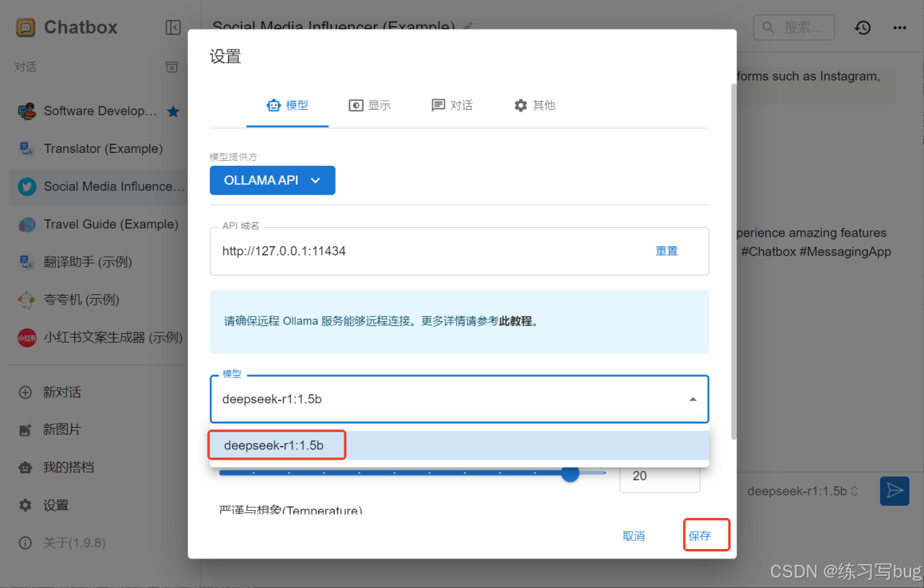Open the three-dot more menu in header
The width and height of the screenshot is (924, 588).
[x=899, y=27]
